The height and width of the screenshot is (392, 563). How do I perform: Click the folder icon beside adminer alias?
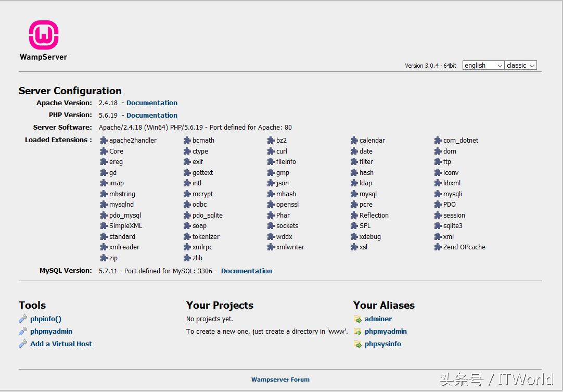[x=357, y=319]
